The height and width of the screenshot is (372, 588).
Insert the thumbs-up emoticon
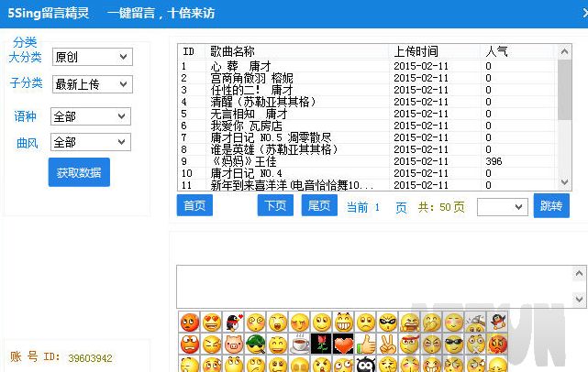click(x=366, y=344)
